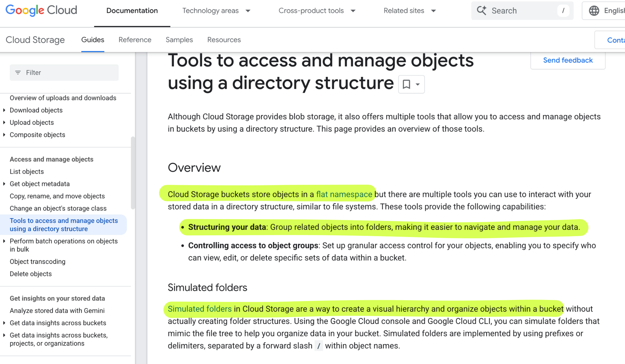Open Analyze stored data with Gemini

pyautogui.click(x=57, y=311)
